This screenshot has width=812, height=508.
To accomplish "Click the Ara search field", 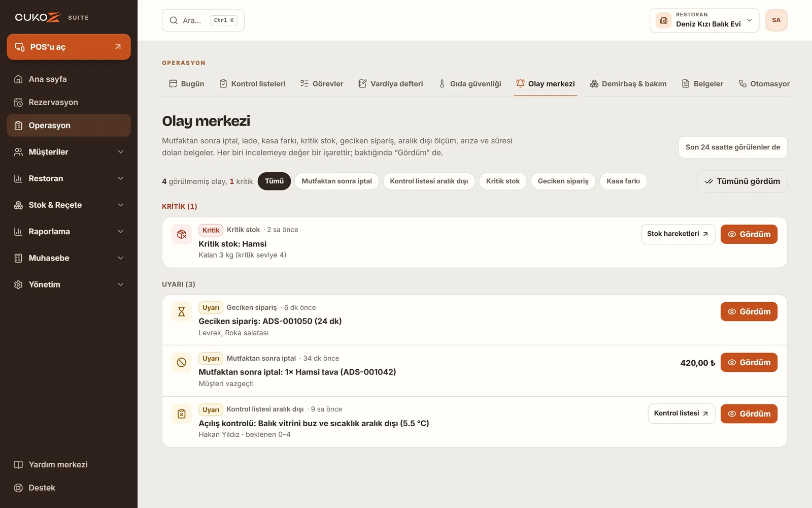I will click(203, 20).
